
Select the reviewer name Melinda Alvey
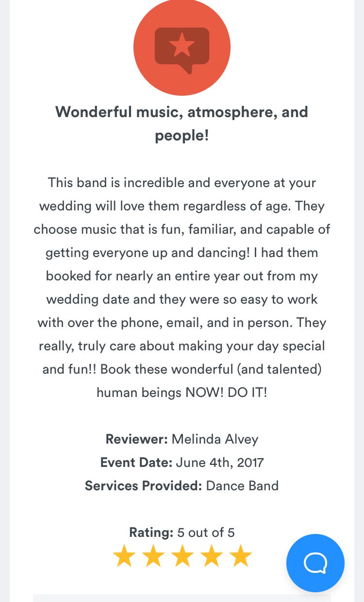point(215,439)
